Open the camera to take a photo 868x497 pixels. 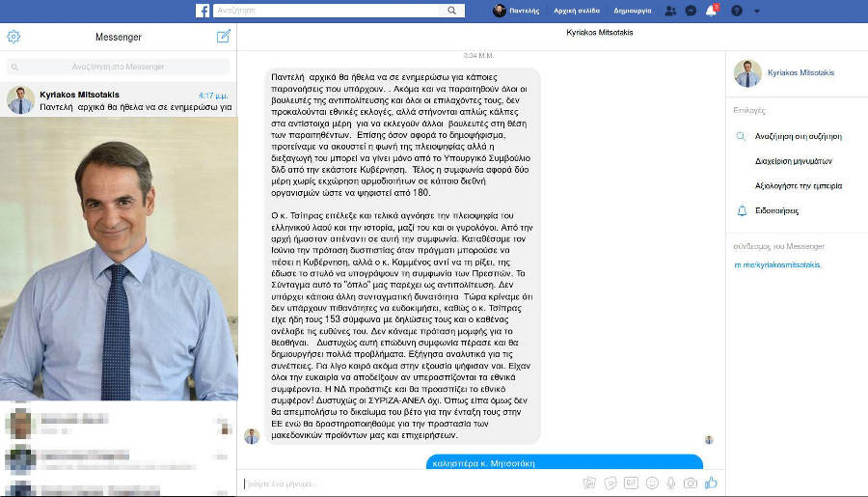691,482
